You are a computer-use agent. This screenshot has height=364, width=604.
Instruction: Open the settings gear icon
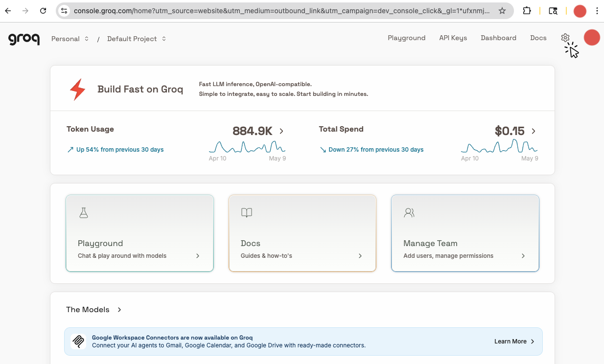pos(565,38)
